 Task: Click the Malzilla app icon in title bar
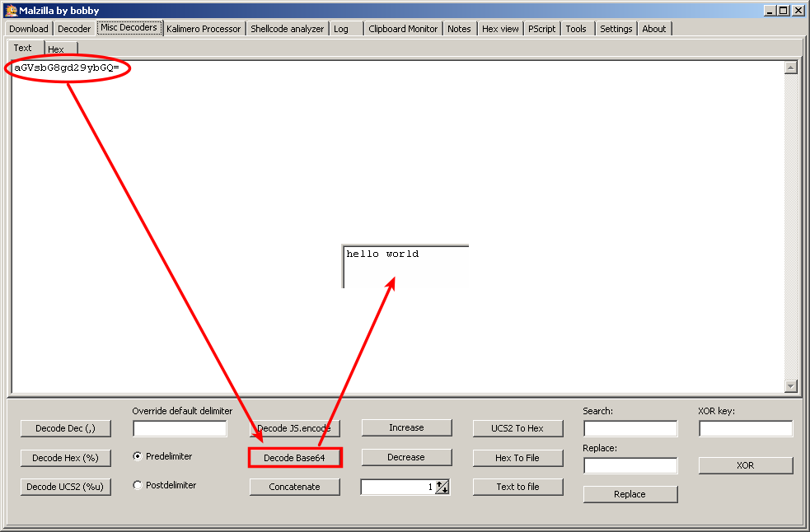click(11, 10)
